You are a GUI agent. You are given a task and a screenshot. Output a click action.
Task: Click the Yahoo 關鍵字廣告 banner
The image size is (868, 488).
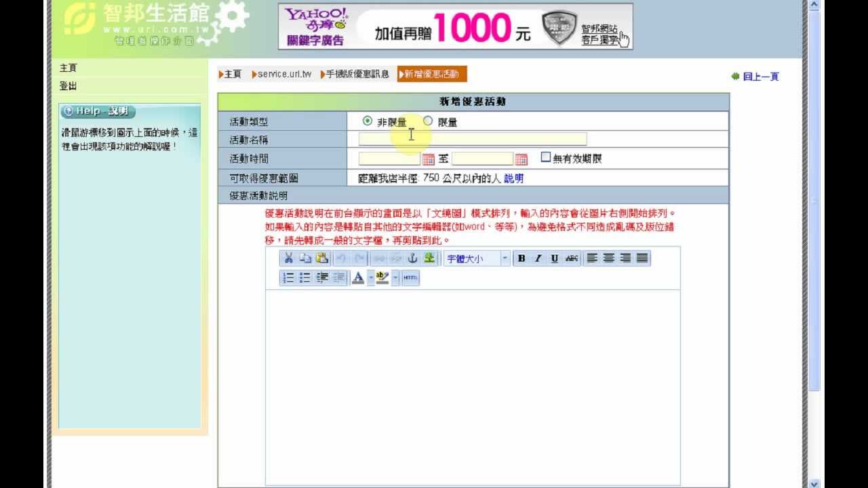[455, 26]
